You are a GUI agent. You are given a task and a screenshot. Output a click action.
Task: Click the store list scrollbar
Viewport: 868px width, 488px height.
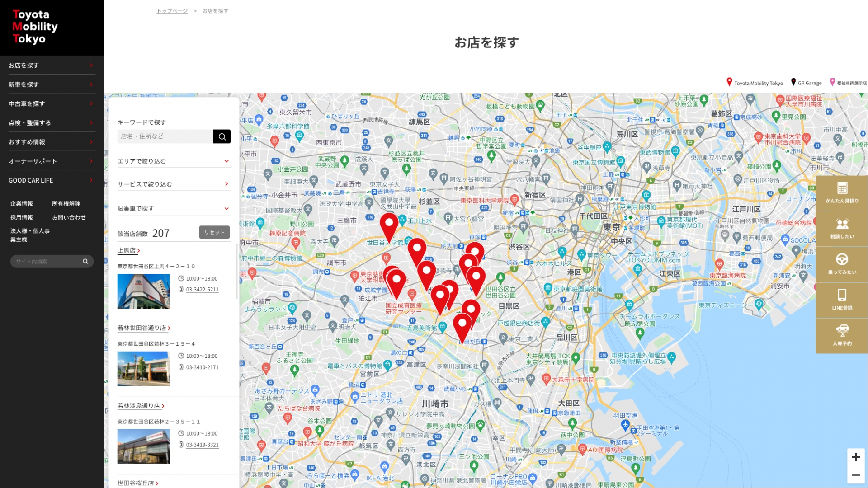(237, 271)
